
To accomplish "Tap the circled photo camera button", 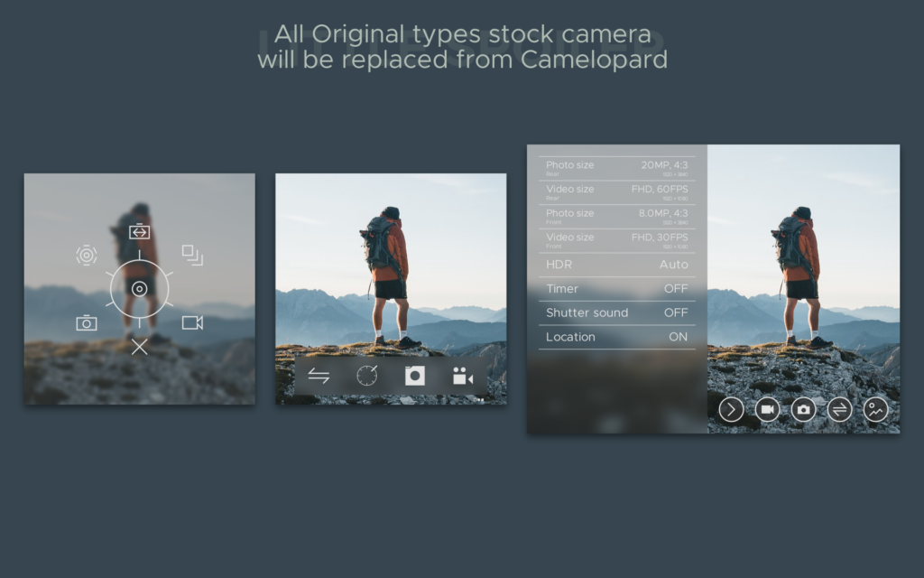I will click(x=803, y=409).
